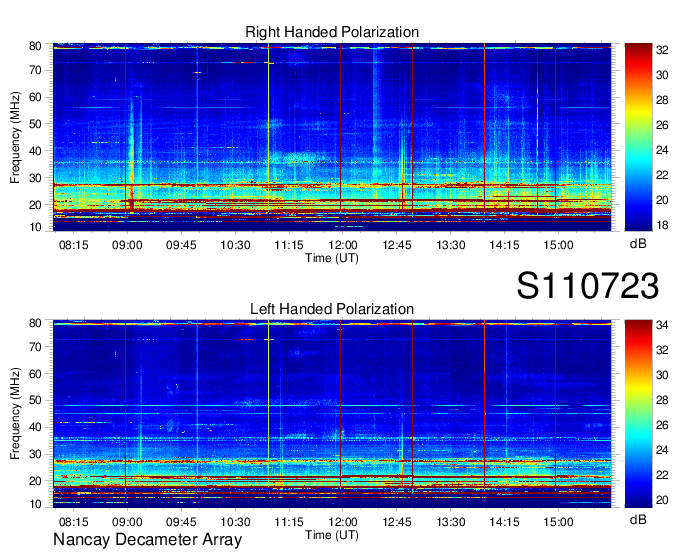Click the 18 dB value on the colorbar
Screen dimensions: 680x552
click(662, 225)
